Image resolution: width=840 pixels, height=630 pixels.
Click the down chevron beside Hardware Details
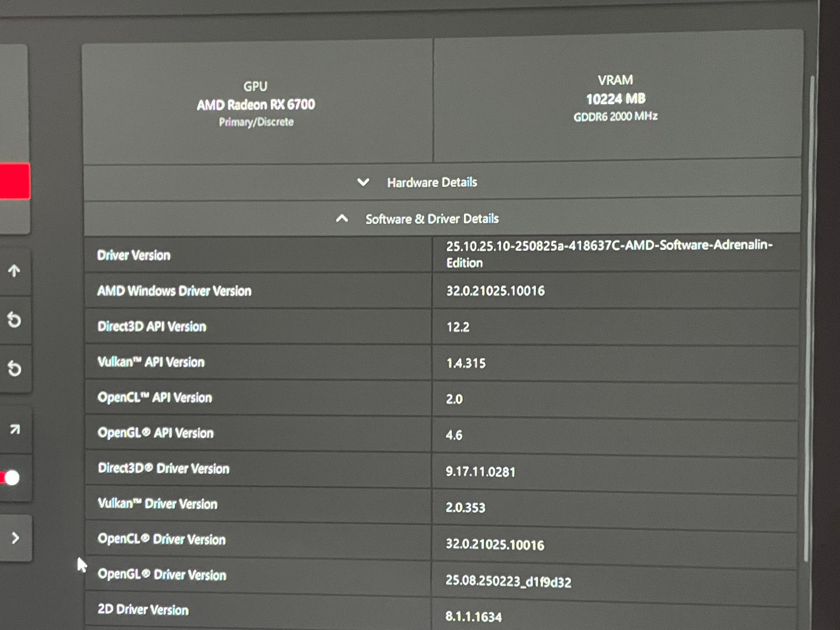coord(363,182)
